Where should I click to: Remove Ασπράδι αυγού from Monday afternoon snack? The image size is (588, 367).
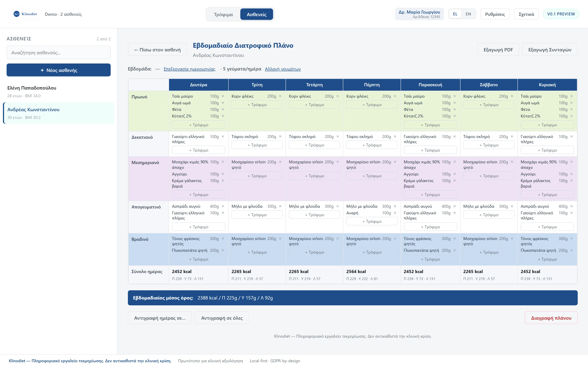(223, 206)
